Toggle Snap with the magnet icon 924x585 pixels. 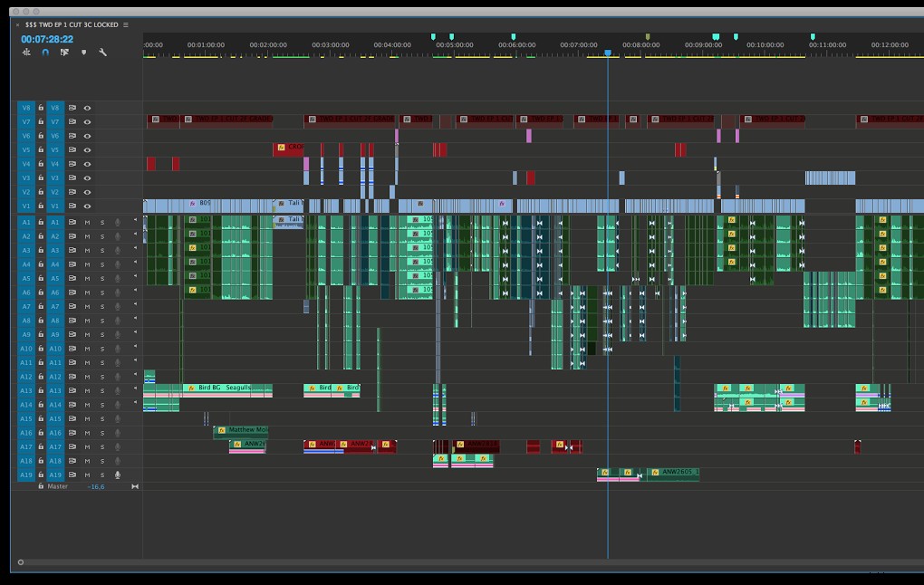point(44,53)
